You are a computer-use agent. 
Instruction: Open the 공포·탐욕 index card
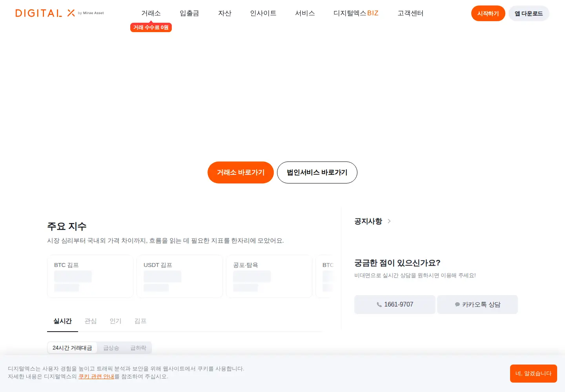(269, 276)
